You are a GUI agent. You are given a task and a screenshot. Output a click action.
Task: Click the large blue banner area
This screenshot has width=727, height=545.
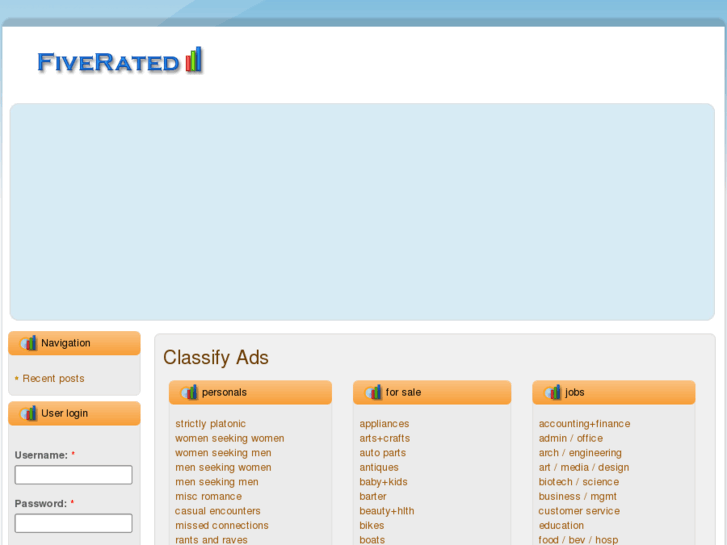[362, 212]
